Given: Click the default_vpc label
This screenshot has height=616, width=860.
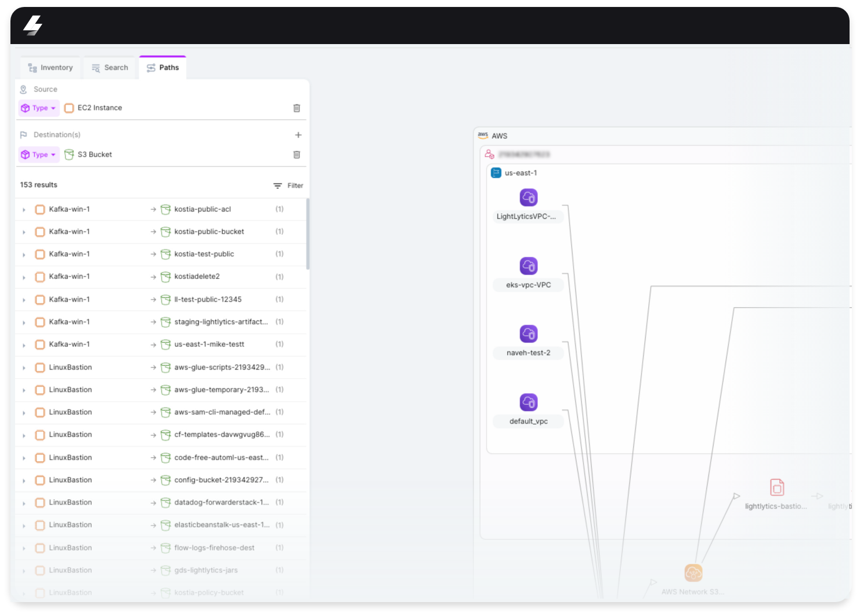Looking at the screenshot, I should [x=529, y=421].
